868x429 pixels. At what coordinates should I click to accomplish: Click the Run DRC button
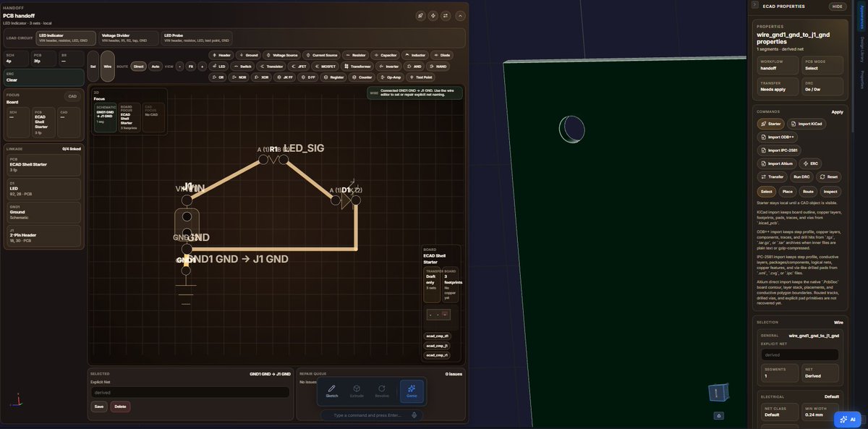(800, 177)
